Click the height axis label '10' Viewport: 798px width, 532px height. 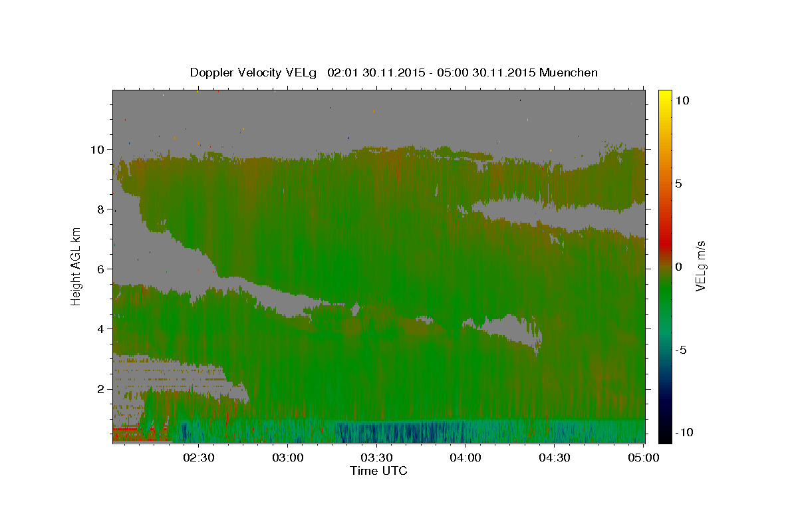[97, 149]
